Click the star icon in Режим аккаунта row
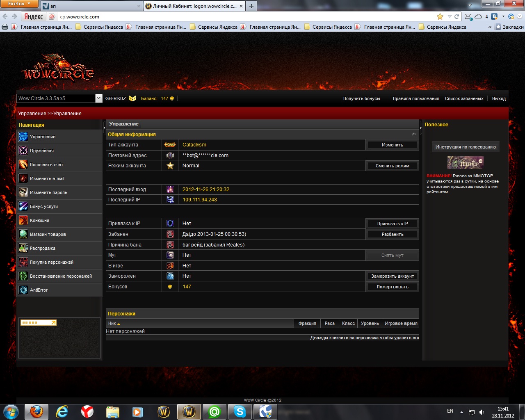The height and width of the screenshot is (420, 525). coord(170,166)
